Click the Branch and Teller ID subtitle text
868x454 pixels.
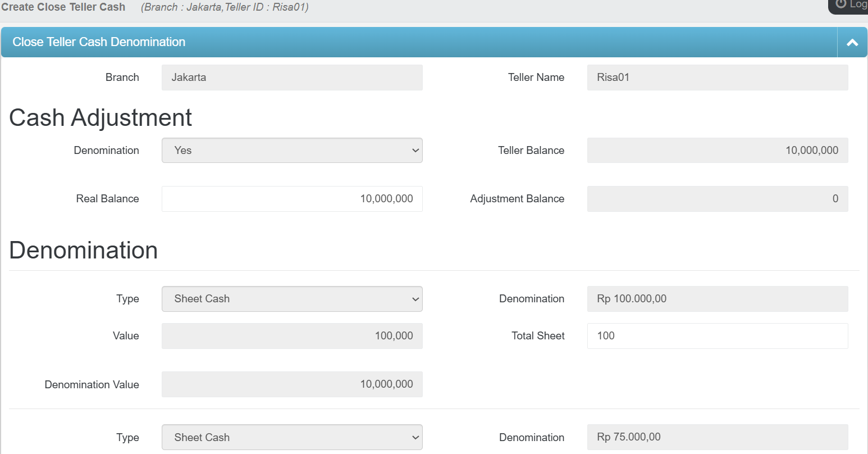[x=225, y=7]
